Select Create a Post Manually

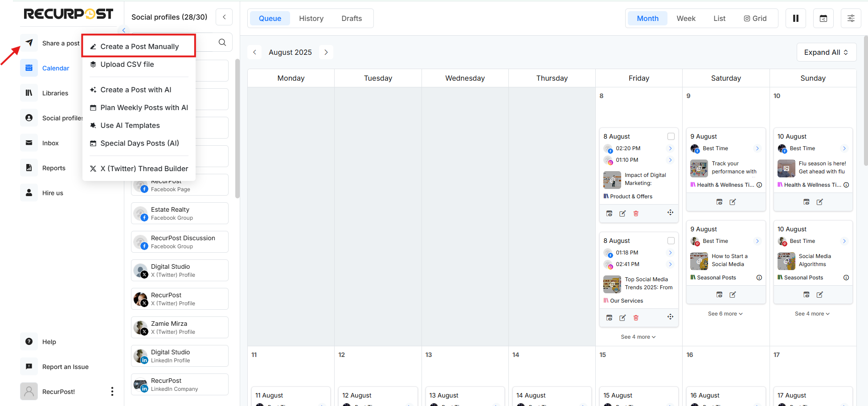pos(139,46)
